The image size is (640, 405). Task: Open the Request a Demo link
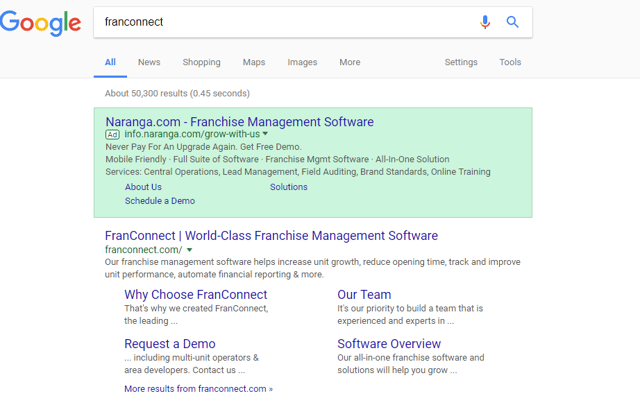click(170, 344)
